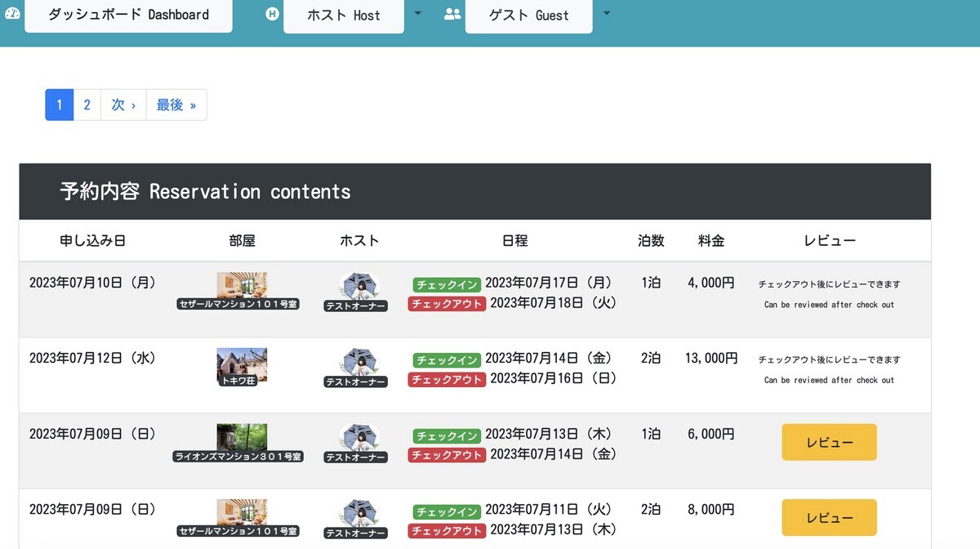Select ホスト Host in the navbar

click(343, 14)
